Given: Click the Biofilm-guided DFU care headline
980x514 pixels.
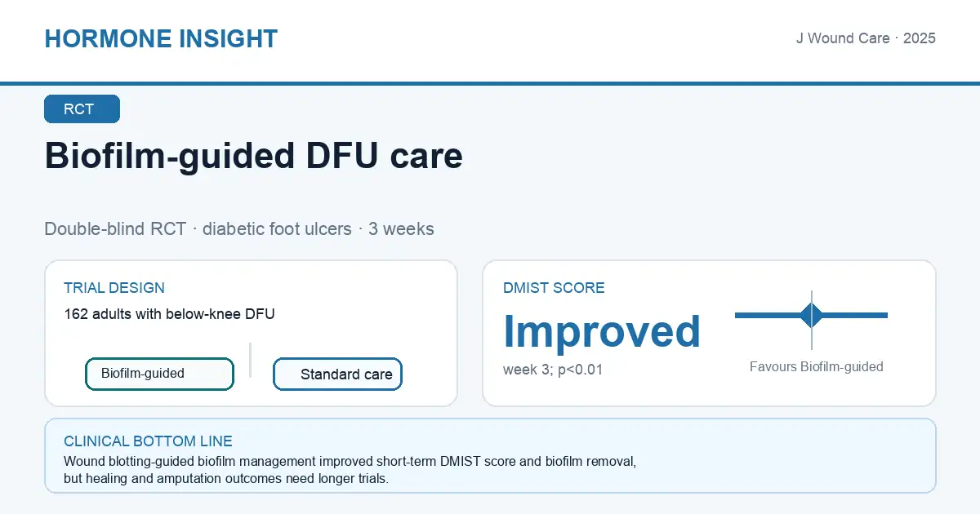Looking at the screenshot, I should click(254, 155).
